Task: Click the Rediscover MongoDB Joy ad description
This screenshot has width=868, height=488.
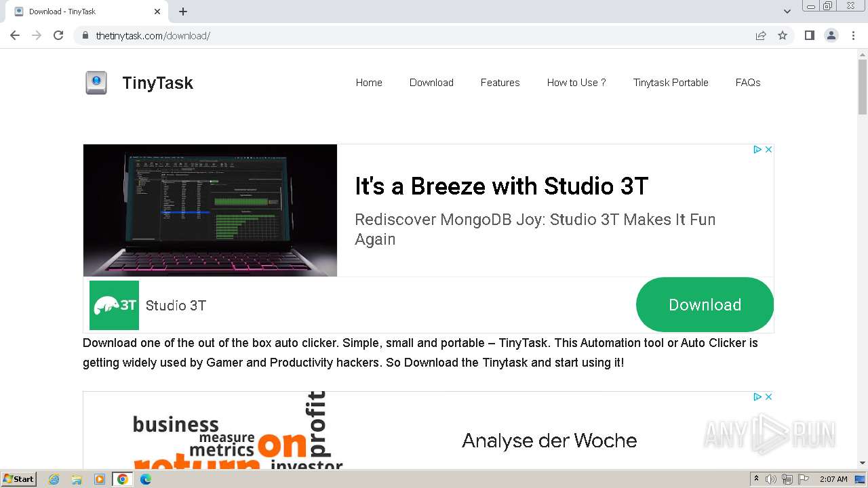Action: [x=535, y=229]
